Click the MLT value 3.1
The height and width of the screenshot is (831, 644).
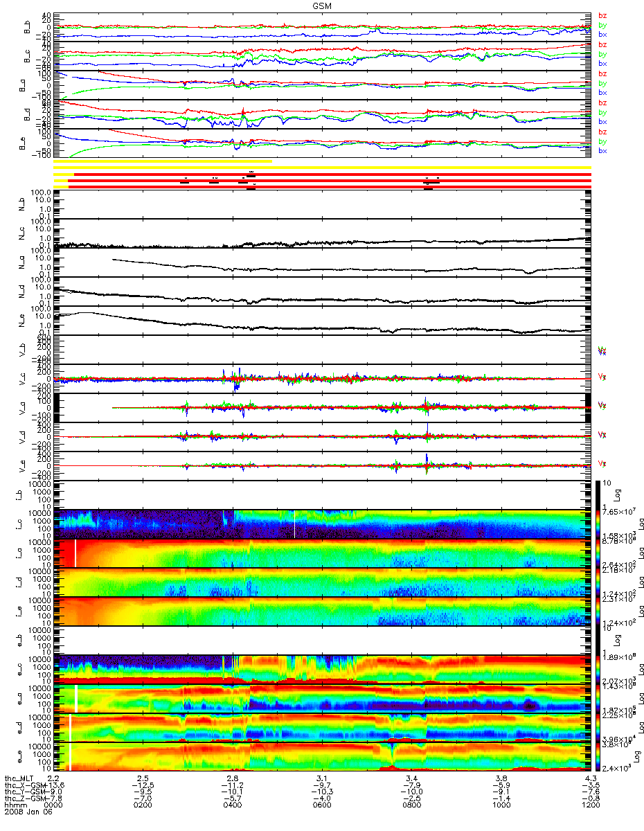[x=323, y=779]
